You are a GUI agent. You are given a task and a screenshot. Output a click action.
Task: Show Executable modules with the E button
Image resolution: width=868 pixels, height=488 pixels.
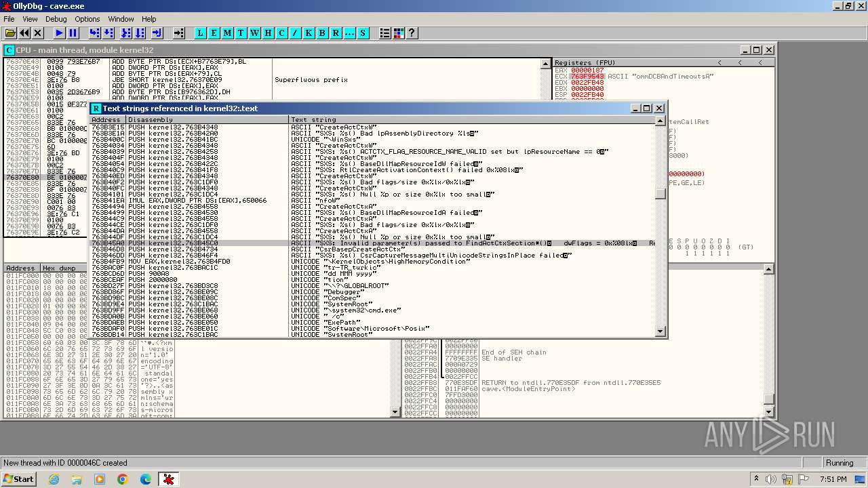(x=214, y=33)
